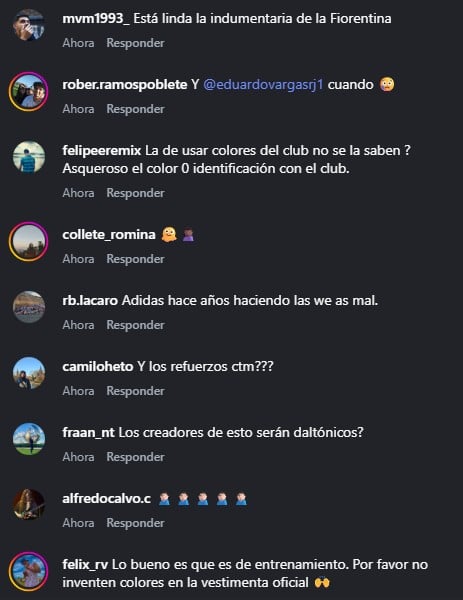The width and height of the screenshot is (463, 600).
Task: Open felipeeremix profile avatar
Action: [x=29, y=157]
